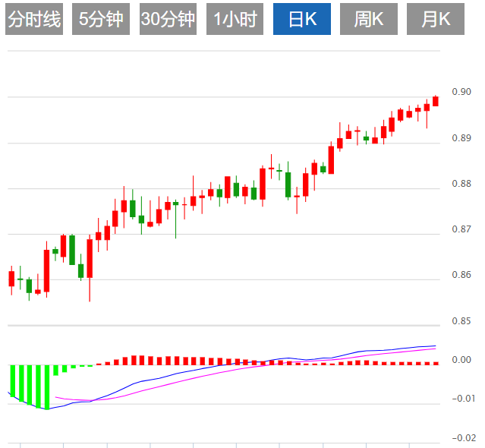The width and height of the screenshot is (485, 448).
Task: Click the 0.85 price axis label
Action: pos(461,321)
